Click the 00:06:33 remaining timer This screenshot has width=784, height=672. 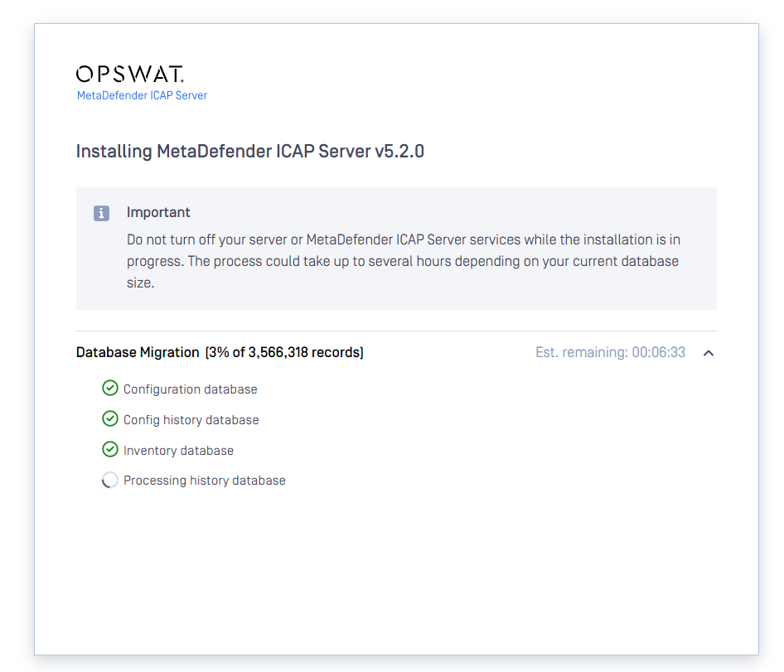point(659,352)
